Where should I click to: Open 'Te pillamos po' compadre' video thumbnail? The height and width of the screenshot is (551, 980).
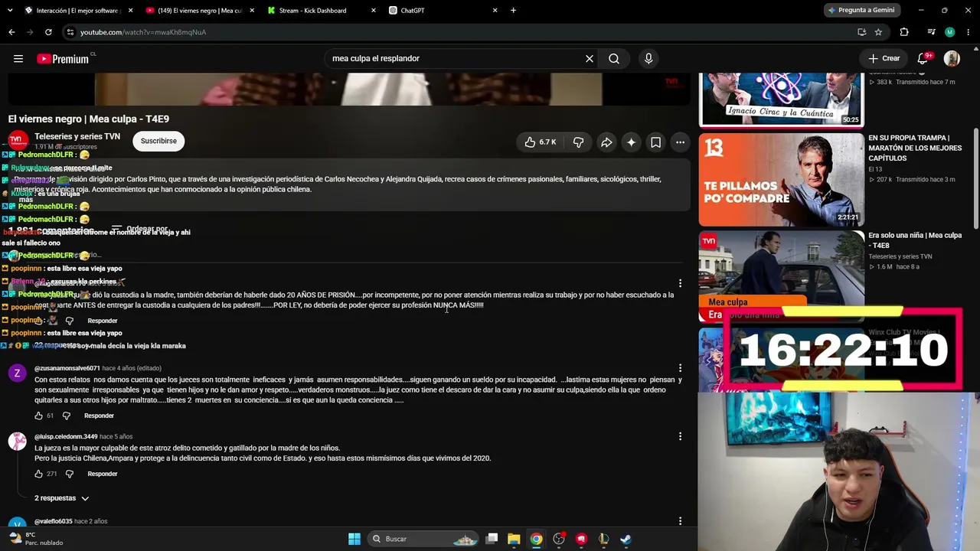[782, 180]
